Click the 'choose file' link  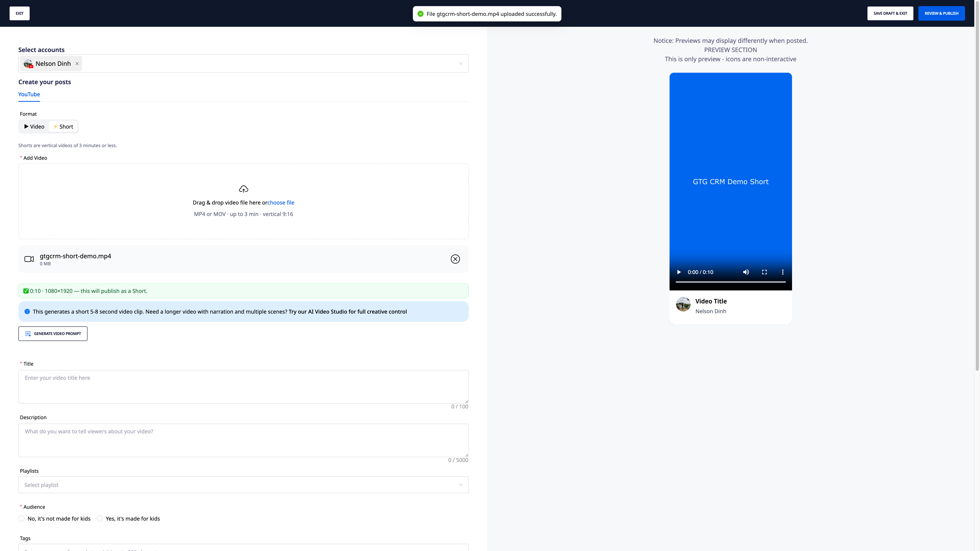pyautogui.click(x=281, y=203)
